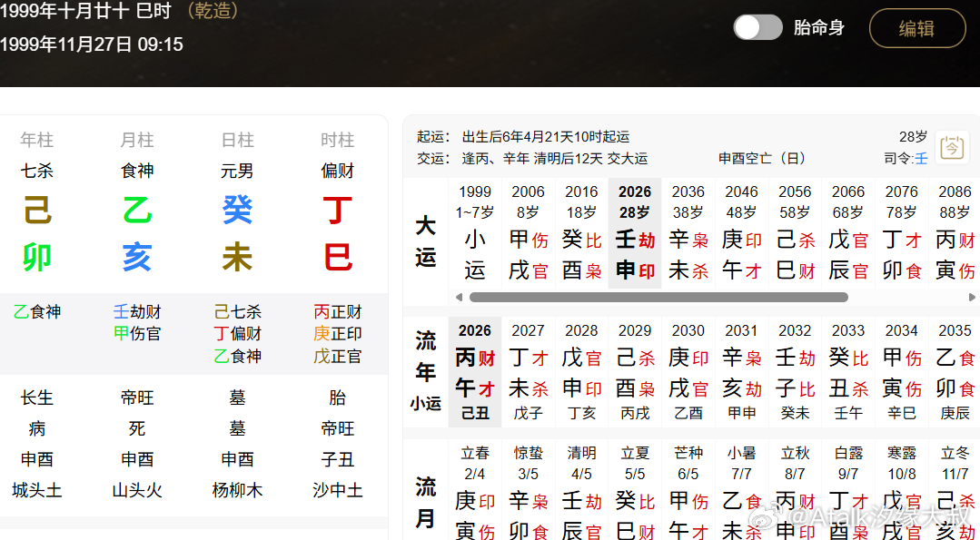Click the month branch 亥
Viewport: 980px width, 540px height.
(137, 258)
